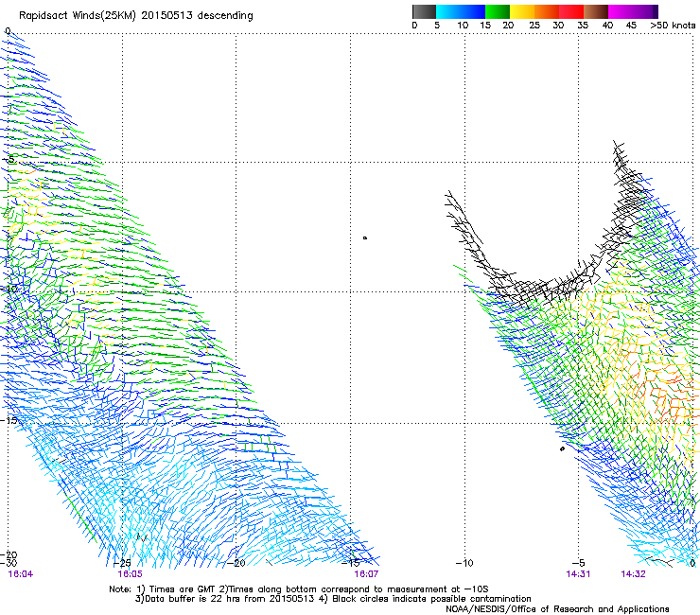
Task: Click the '>50 knots' legend label
Action: 673,26
